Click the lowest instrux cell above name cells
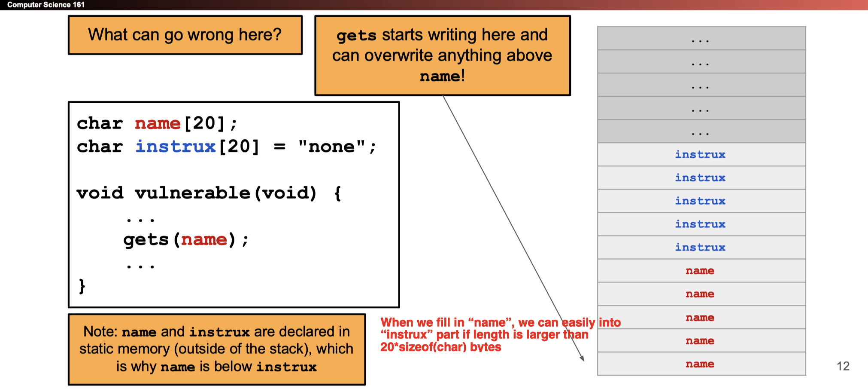 pos(700,247)
